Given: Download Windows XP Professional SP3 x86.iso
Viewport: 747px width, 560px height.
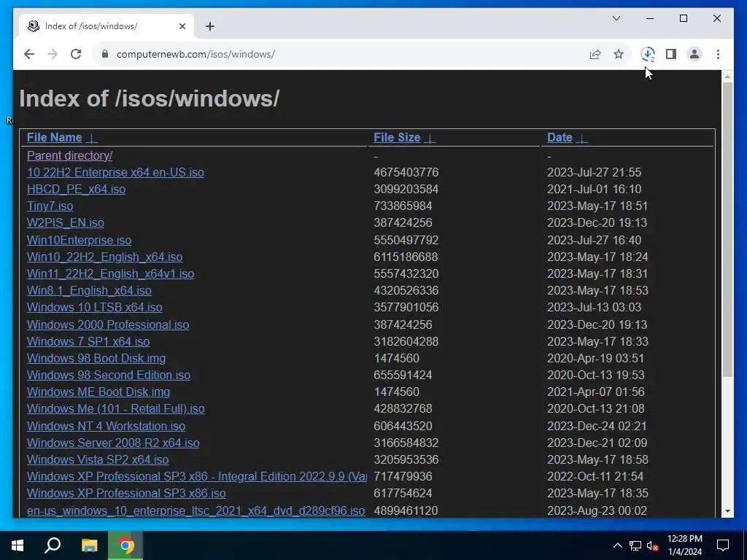Looking at the screenshot, I should [126, 494].
